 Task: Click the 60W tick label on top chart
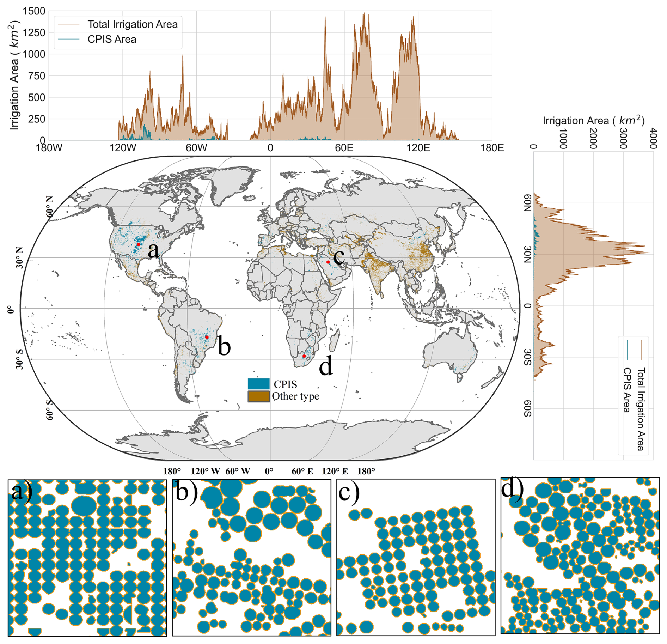pos(196,148)
